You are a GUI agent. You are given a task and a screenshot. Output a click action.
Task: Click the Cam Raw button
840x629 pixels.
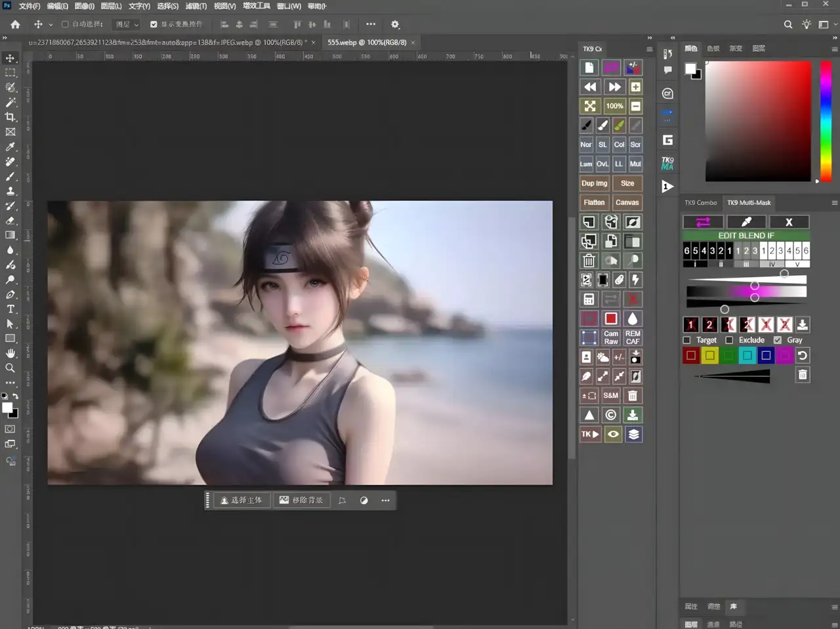[x=611, y=337]
